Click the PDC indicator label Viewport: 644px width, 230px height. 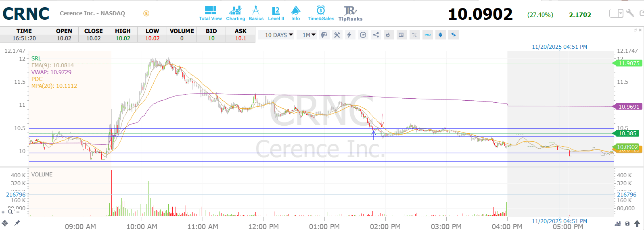37,79
